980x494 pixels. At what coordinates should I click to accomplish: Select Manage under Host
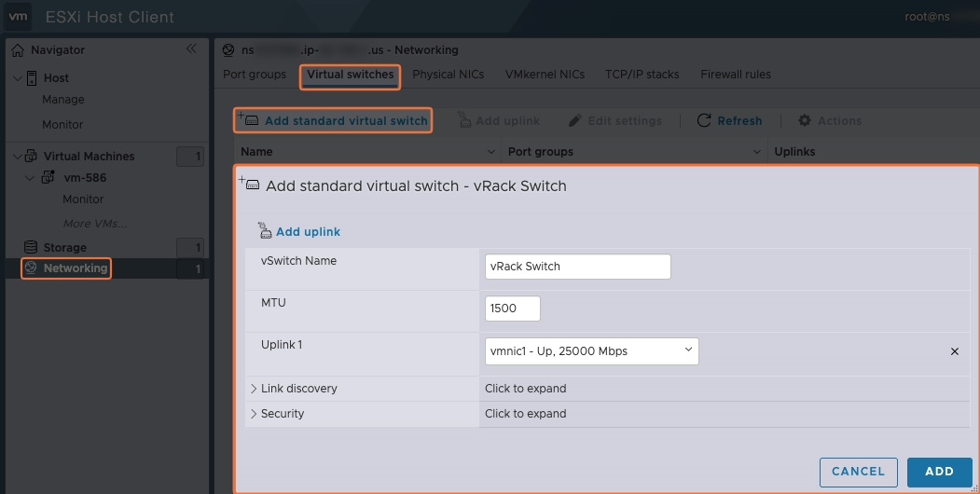tap(63, 100)
